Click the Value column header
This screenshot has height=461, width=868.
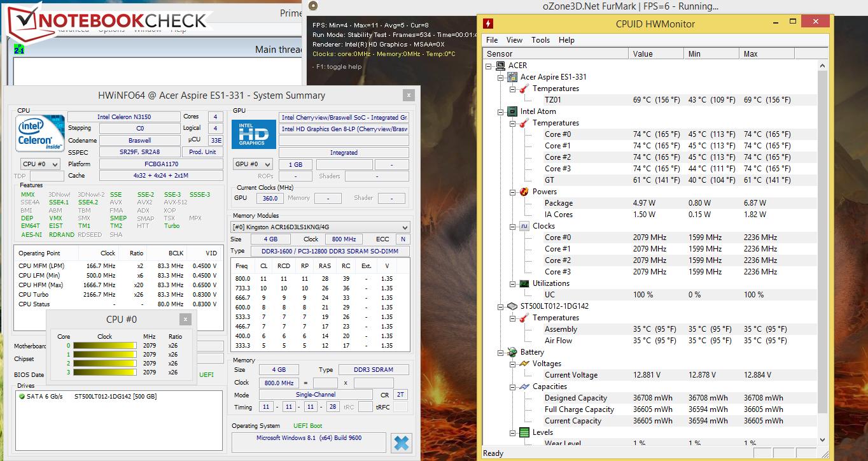pos(656,53)
